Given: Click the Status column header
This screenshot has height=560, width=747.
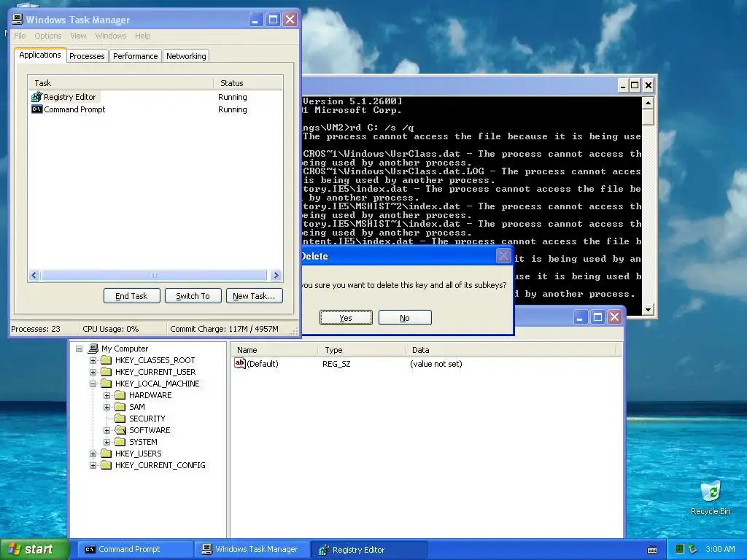Looking at the screenshot, I should click(x=248, y=83).
